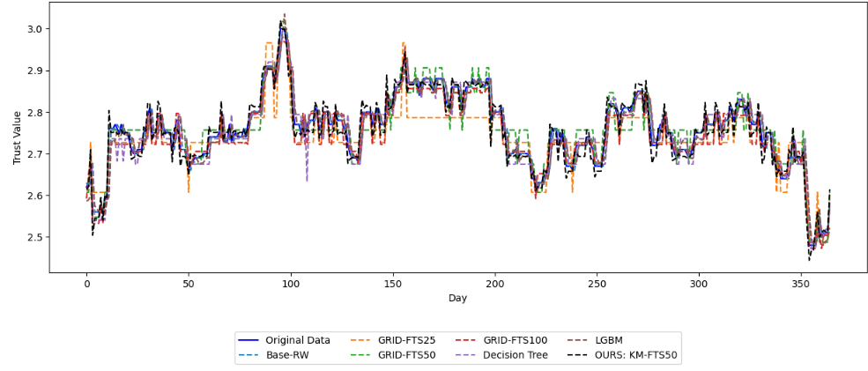Click the 'Original Data' legend label
The image size is (868, 371).
(297, 340)
